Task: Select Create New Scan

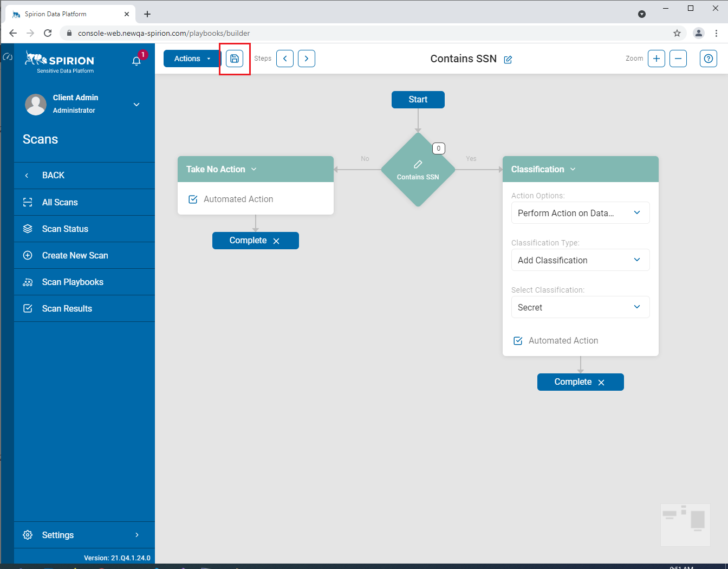Action: click(x=84, y=255)
